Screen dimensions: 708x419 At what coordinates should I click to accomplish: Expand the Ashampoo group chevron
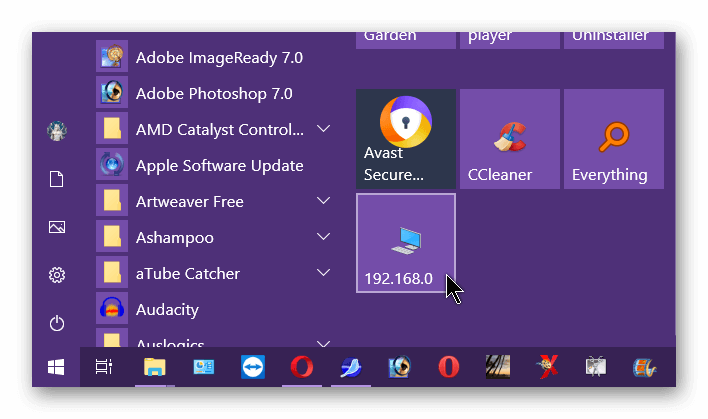pyautogui.click(x=323, y=237)
